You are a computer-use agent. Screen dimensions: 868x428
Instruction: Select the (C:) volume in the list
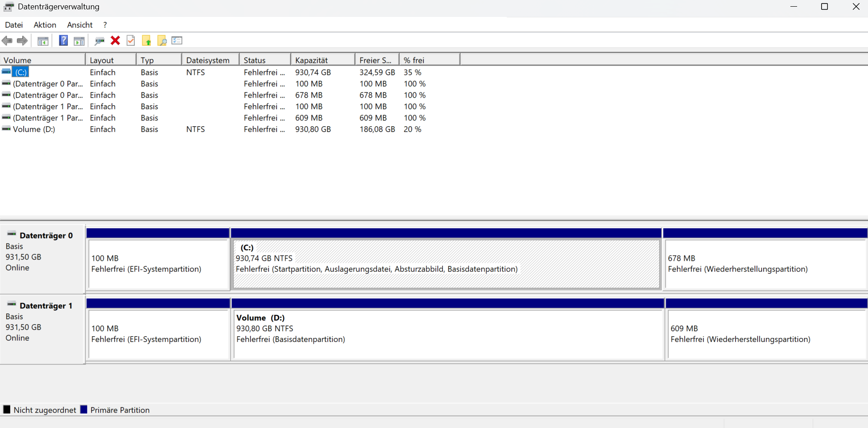[x=21, y=72]
